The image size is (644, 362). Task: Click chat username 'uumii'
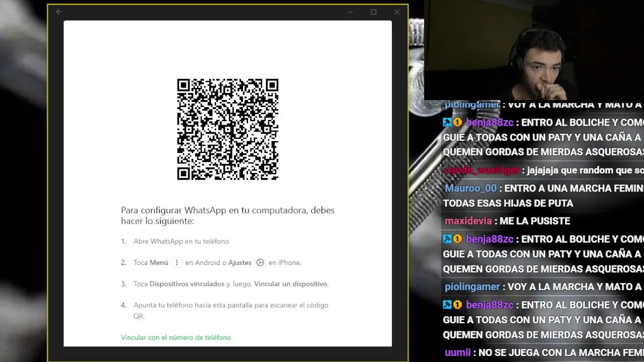tap(457, 353)
